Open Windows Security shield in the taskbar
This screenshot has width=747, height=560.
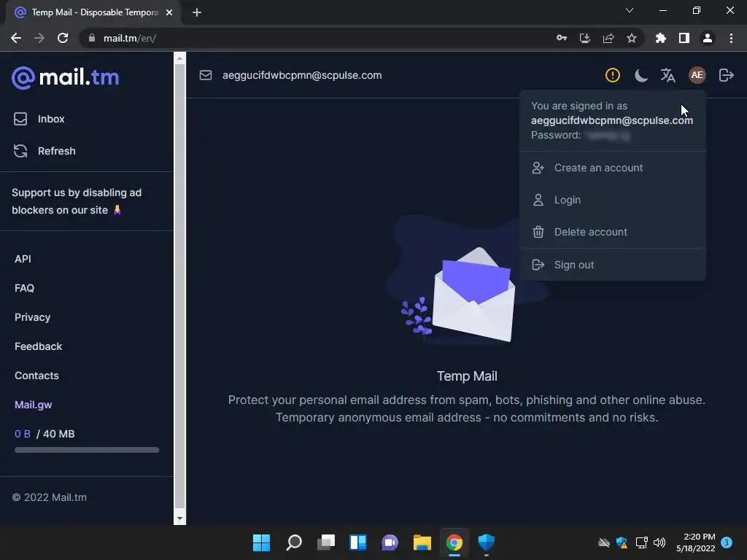click(x=487, y=542)
